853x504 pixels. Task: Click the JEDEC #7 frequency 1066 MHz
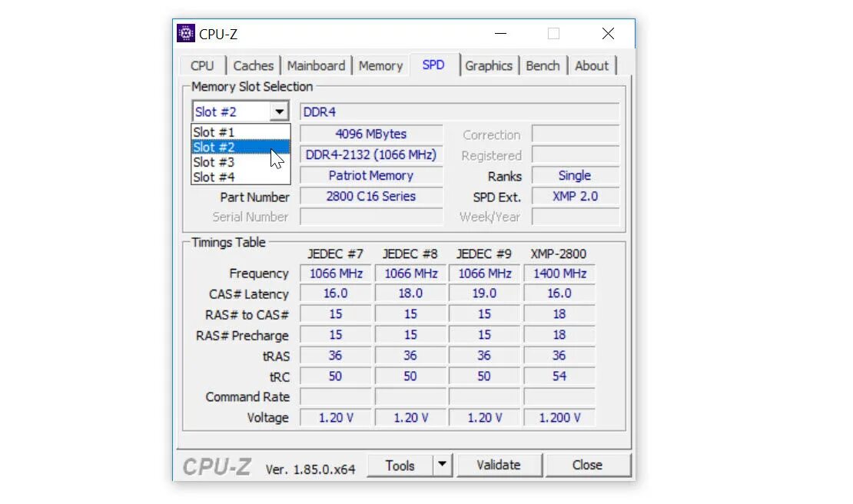coord(336,274)
